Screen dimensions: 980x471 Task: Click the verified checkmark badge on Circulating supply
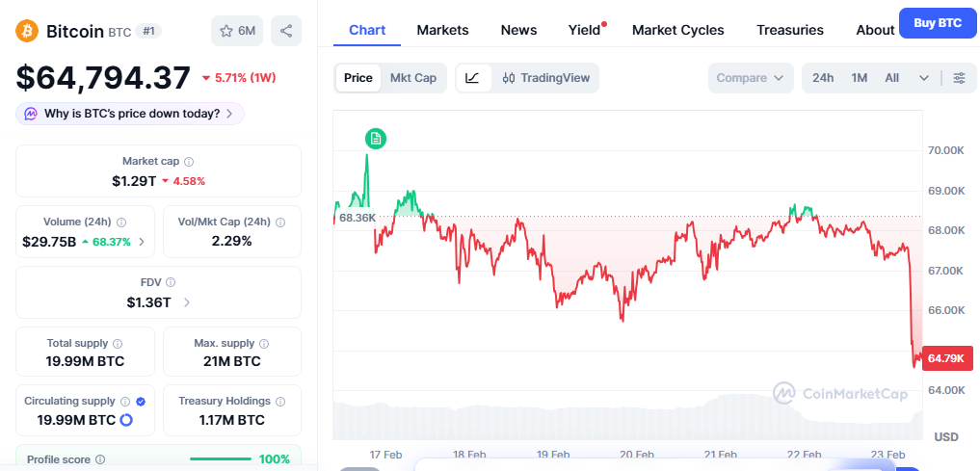141,401
